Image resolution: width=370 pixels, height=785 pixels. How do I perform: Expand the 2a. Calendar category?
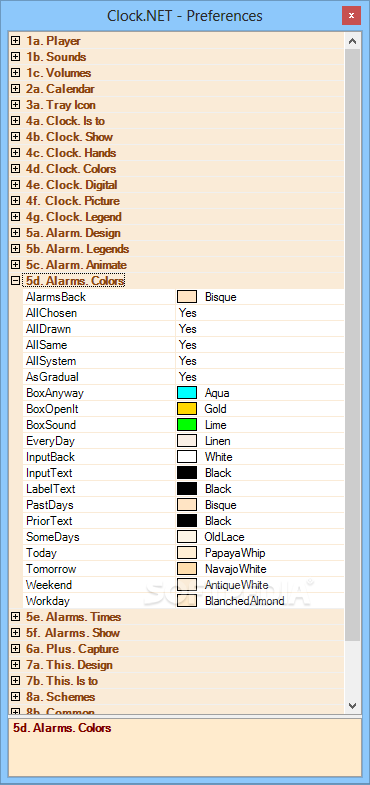click(x=16, y=89)
